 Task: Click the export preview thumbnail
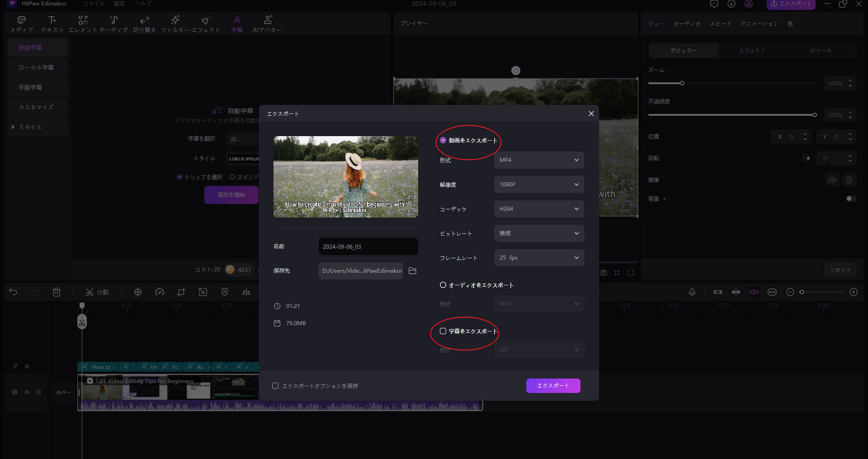pos(345,177)
